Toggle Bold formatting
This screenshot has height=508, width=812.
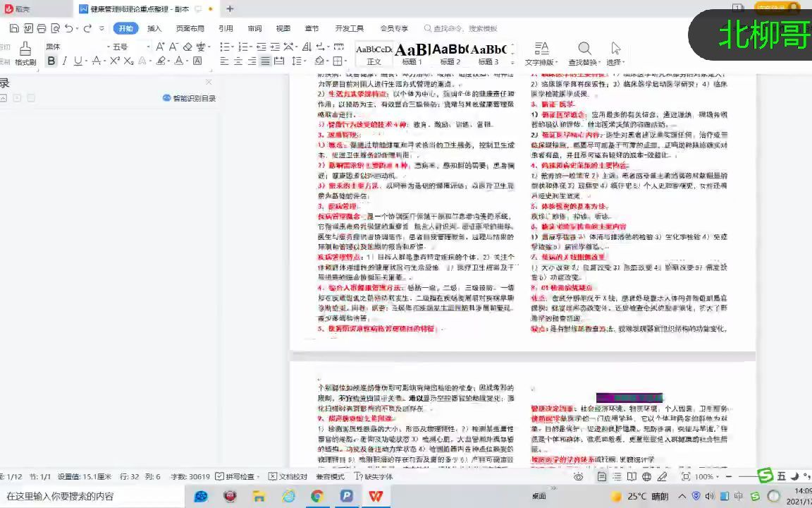pyautogui.click(x=51, y=60)
